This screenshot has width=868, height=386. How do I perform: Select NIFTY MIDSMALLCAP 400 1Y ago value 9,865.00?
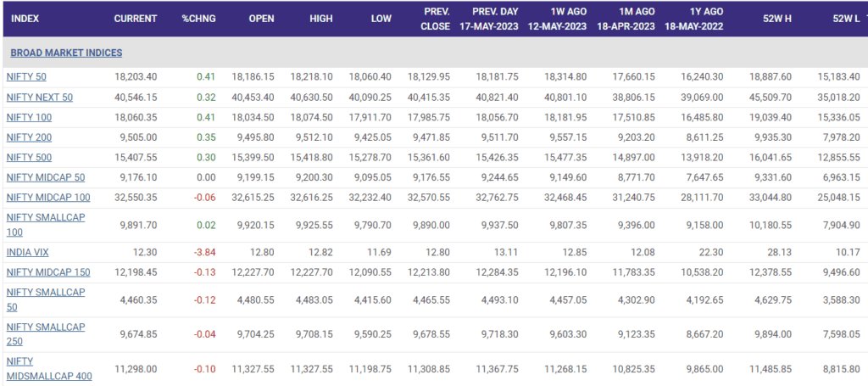point(704,369)
